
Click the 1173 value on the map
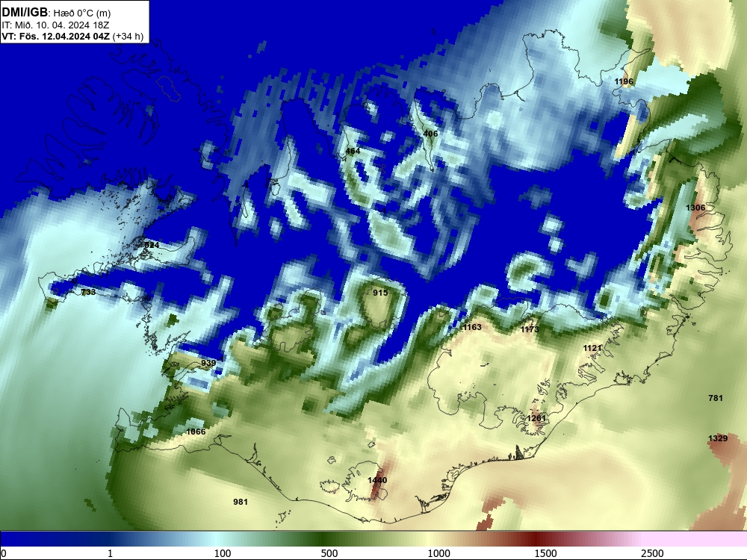click(x=530, y=329)
